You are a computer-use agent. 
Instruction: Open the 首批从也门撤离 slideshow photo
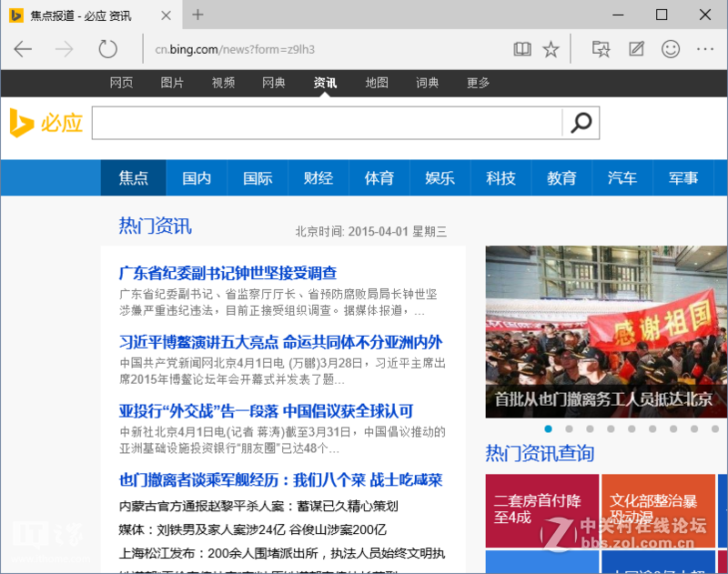(x=606, y=332)
